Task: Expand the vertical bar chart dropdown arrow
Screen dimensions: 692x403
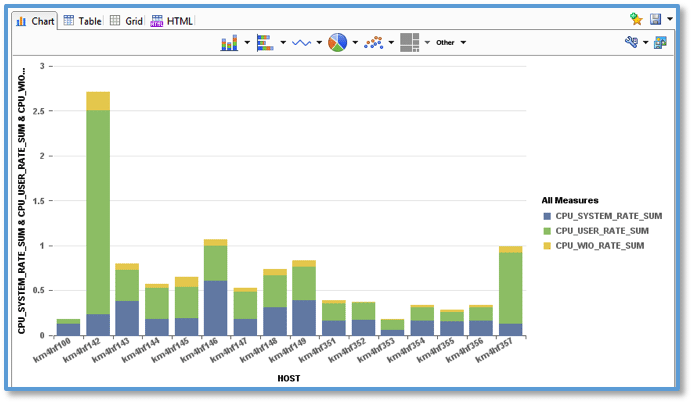Action: (x=247, y=43)
